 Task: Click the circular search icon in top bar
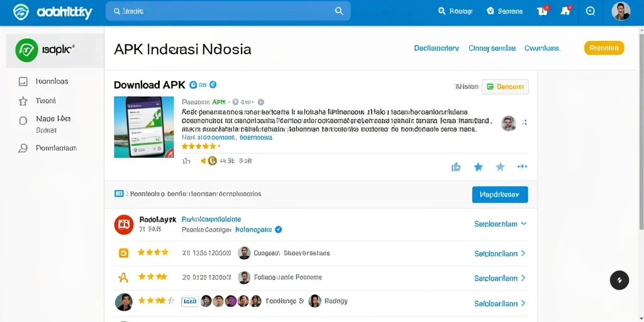(x=590, y=11)
